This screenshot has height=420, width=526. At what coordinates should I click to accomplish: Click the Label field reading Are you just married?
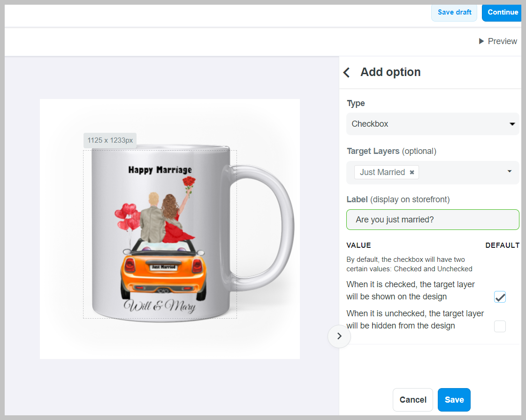(432, 220)
